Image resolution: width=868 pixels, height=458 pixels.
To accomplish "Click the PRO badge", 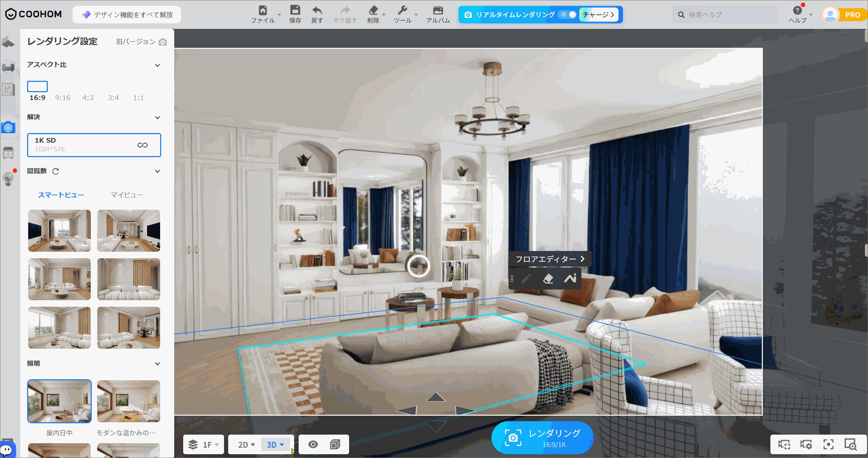I will [x=853, y=15].
